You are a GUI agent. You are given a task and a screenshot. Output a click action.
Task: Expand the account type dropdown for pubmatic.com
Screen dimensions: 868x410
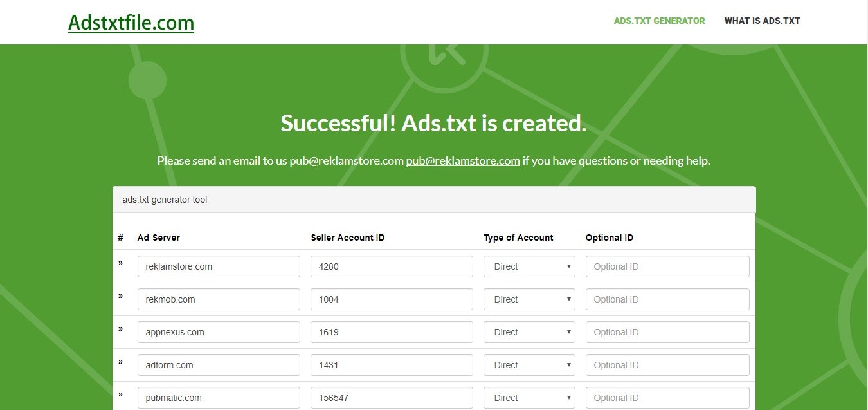point(529,397)
